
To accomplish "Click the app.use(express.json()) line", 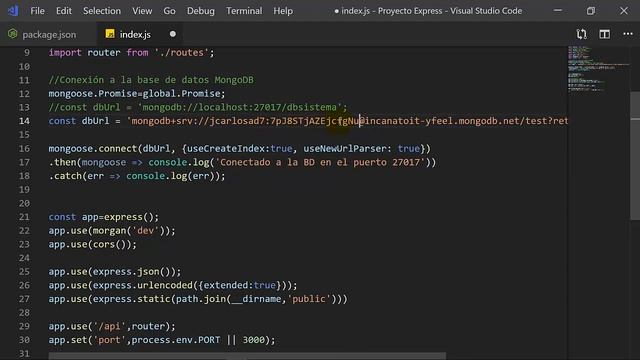I will [115, 271].
